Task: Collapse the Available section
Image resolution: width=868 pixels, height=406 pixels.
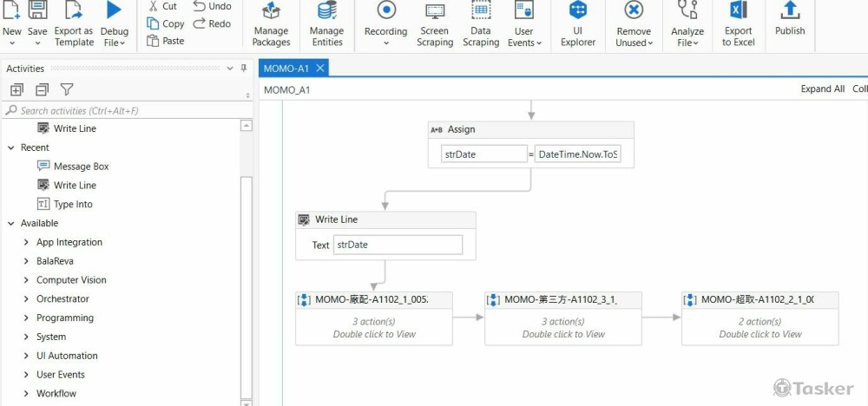Action: point(11,224)
